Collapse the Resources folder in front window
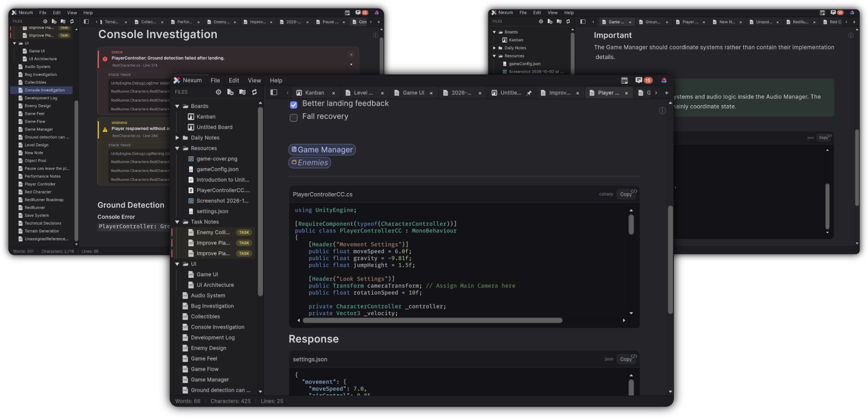 click(177, 149)
